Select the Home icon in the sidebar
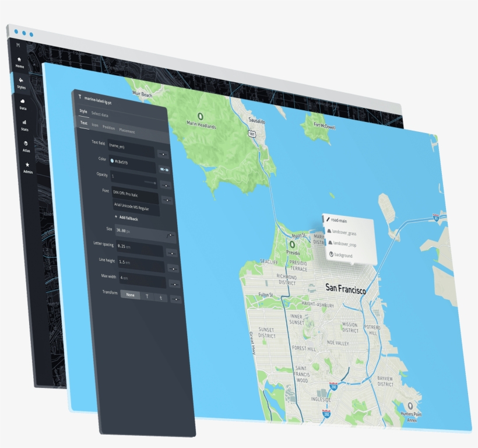Image resolution: width=478 pixels, height=448 pixels. pos(19,60)
